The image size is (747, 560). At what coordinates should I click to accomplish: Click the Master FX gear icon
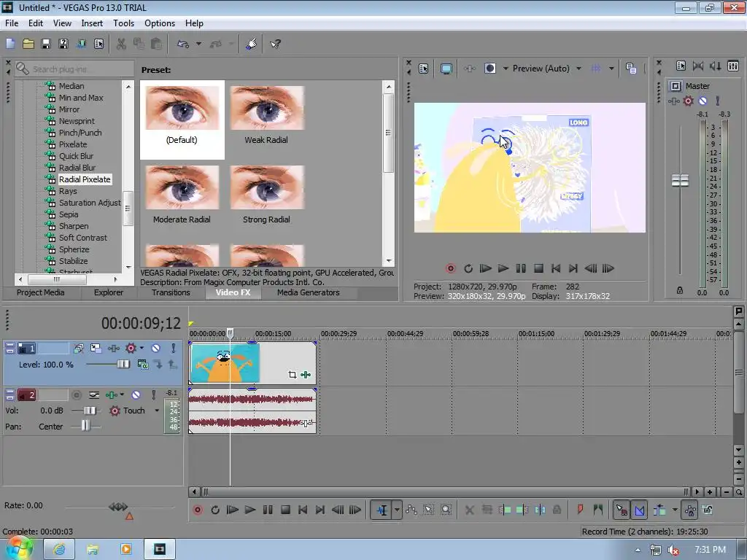coord(689,101)
